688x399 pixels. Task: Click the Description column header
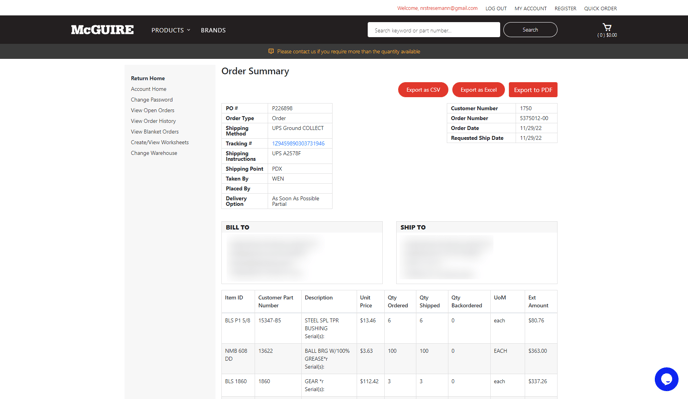[319, 298]
